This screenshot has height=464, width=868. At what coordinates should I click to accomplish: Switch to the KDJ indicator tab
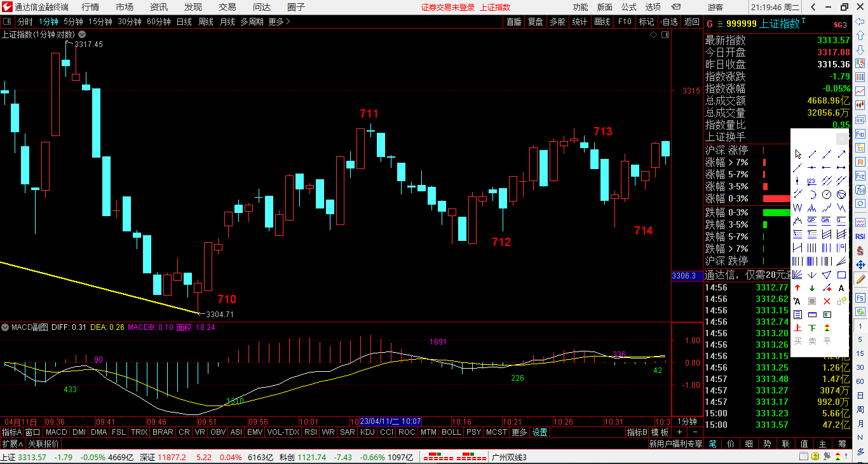pos(367,432)
